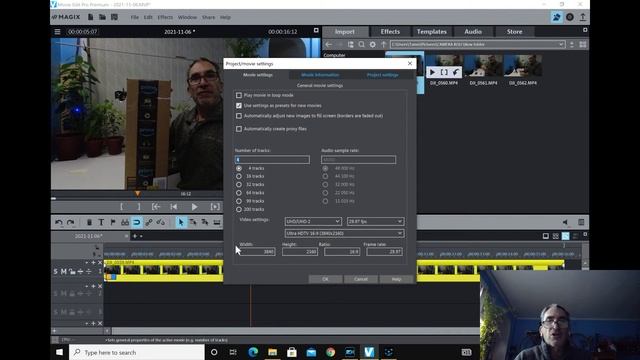The width and height of the screenshot is (640, 360).
Task: Open the Store tab in media pool
Action: pos(514,31)
